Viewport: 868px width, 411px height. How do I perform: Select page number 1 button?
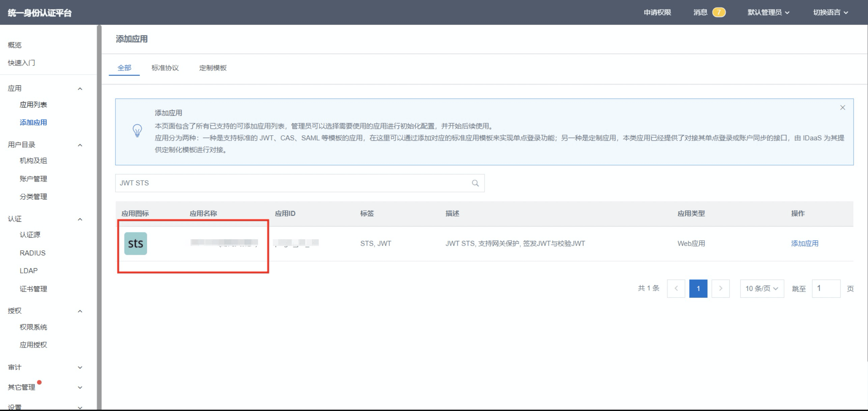(x=698, y=289)
